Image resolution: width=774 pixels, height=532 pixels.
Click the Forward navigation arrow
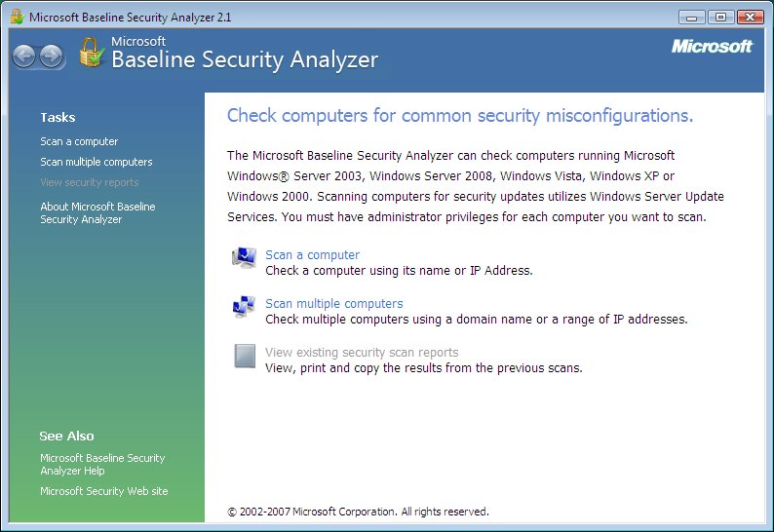(x=52, y=57)
